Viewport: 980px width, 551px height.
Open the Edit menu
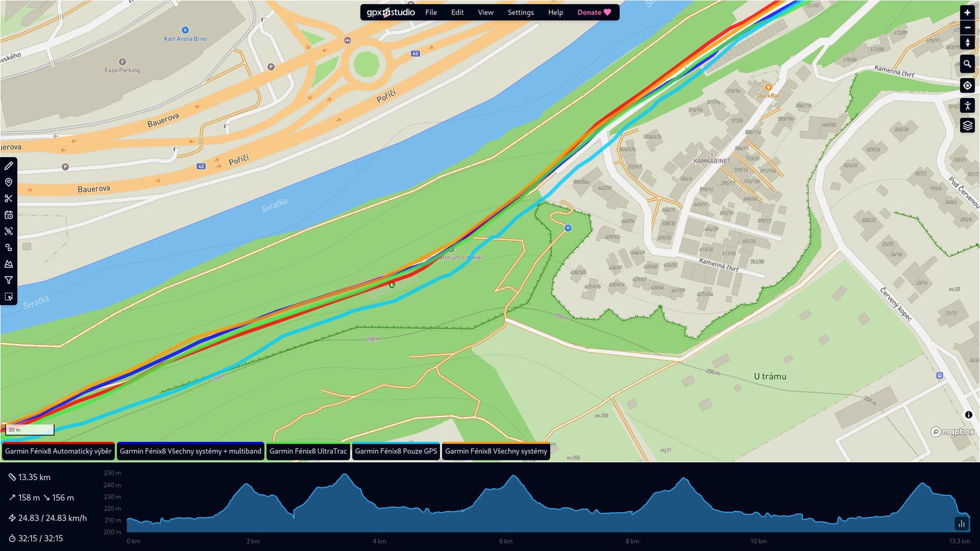click(457, 12)
